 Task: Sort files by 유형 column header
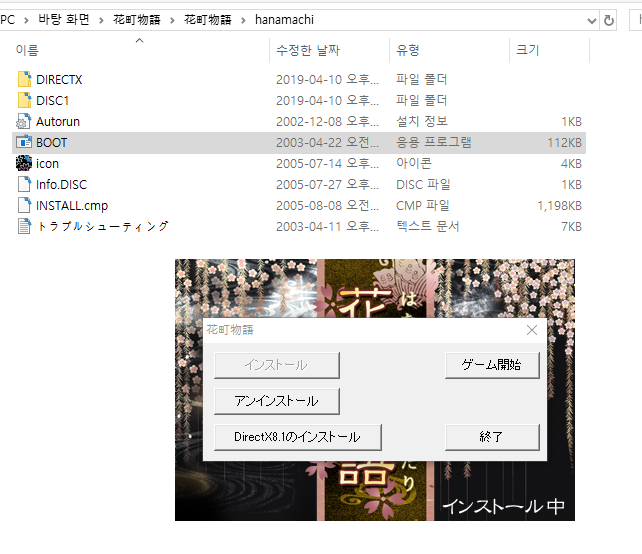tap(408, 50)
